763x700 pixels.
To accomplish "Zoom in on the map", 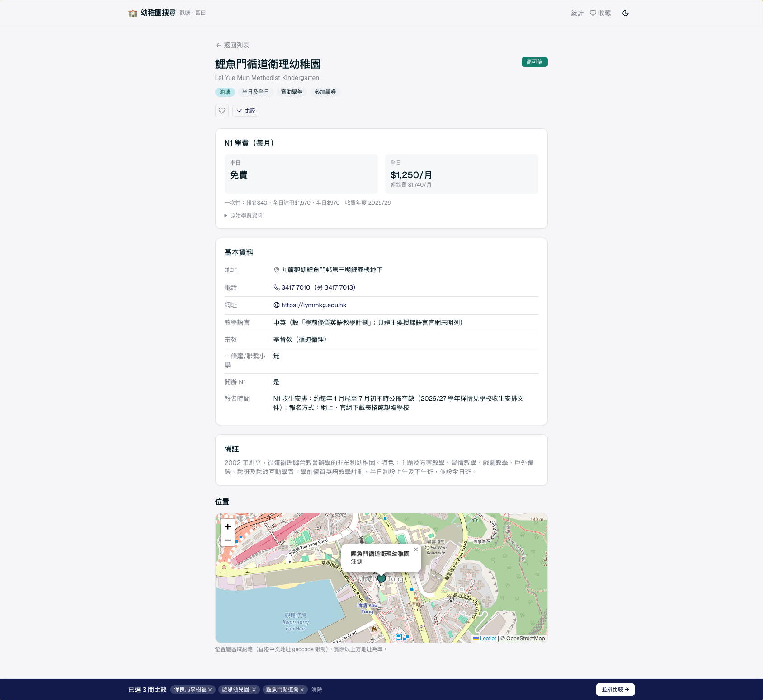I will (228, 526).
